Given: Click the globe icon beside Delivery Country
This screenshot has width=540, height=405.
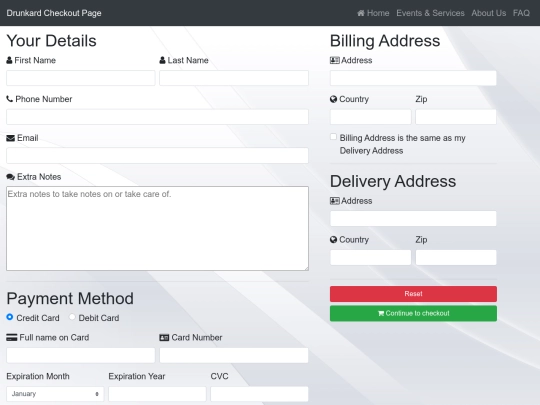Looking at the screenshot, I should [333, 240].
